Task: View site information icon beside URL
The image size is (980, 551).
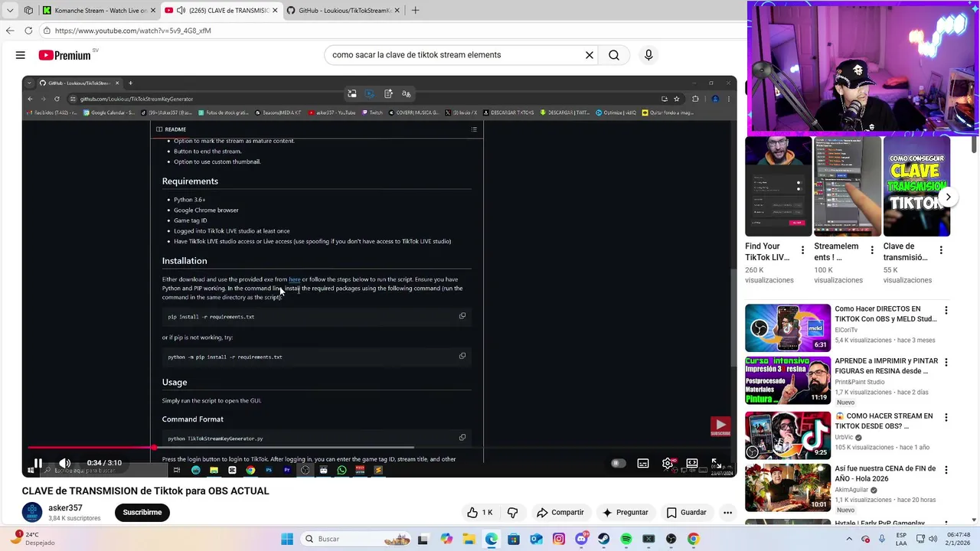Action: [x=47, y=31]
